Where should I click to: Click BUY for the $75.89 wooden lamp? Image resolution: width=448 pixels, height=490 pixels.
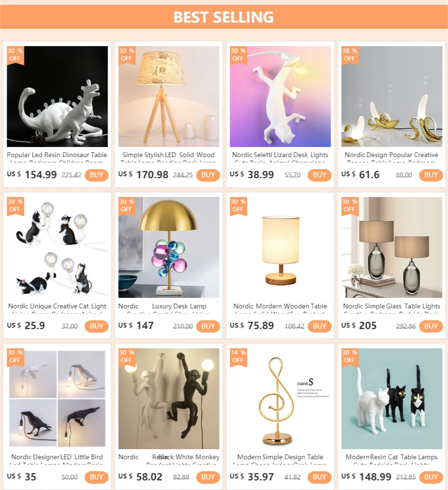click(320, 326)
